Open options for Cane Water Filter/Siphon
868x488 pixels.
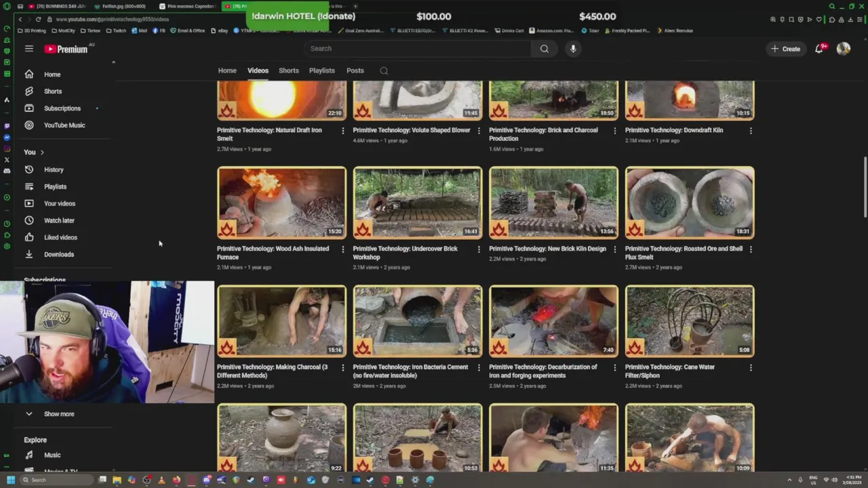(x=751, y=368)
